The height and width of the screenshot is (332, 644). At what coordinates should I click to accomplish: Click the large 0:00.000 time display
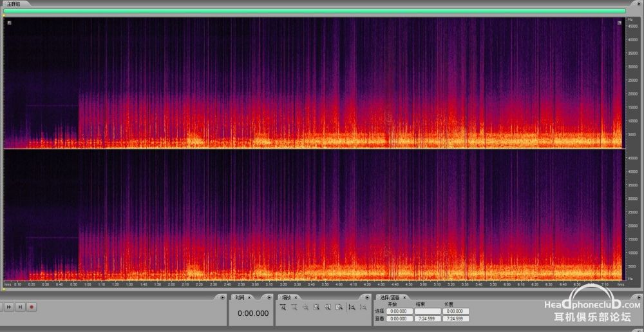[x=253, y=313]
